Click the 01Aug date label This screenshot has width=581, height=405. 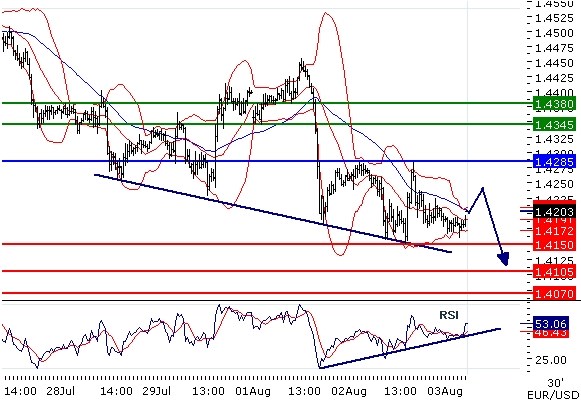coord(253,391)
